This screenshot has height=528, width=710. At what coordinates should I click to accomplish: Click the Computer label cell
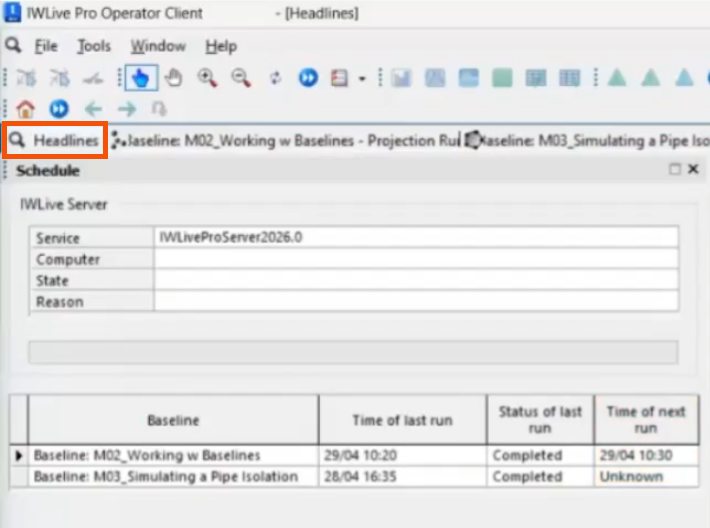click(x=91, y=259)
